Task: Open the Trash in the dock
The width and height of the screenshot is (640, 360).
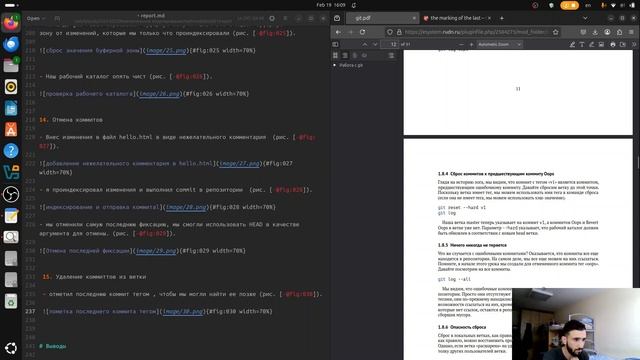Action: [11, 301]
